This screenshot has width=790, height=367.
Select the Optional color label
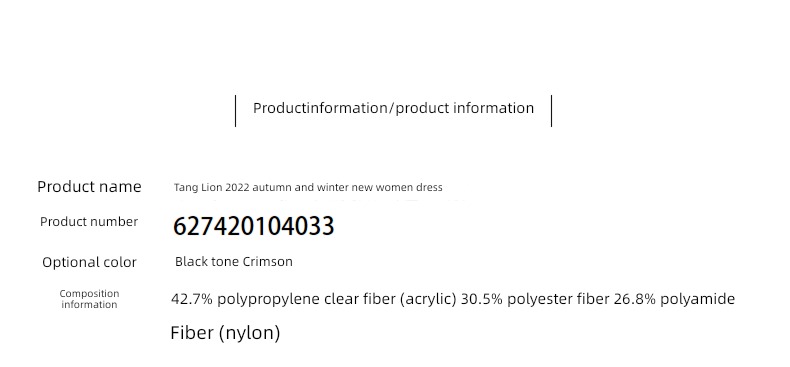[89, 262]
